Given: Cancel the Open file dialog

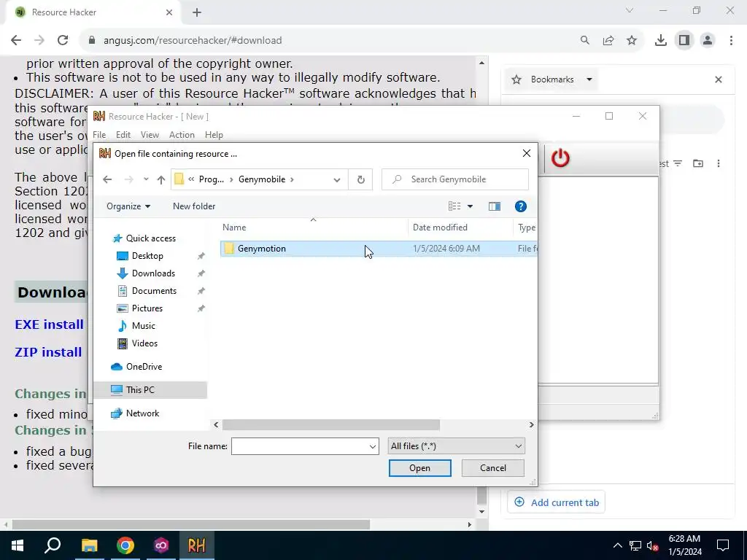Looking at the screenshot, I should [x=493, y=468].
